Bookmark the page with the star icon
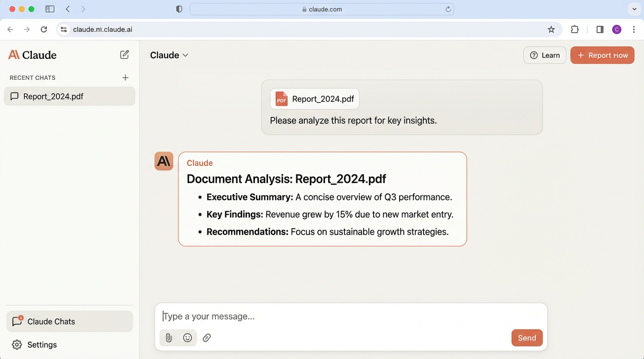Image resolution: width=644 pixels, height=359 pixels. pyautogui.click(x=551, y=29)
